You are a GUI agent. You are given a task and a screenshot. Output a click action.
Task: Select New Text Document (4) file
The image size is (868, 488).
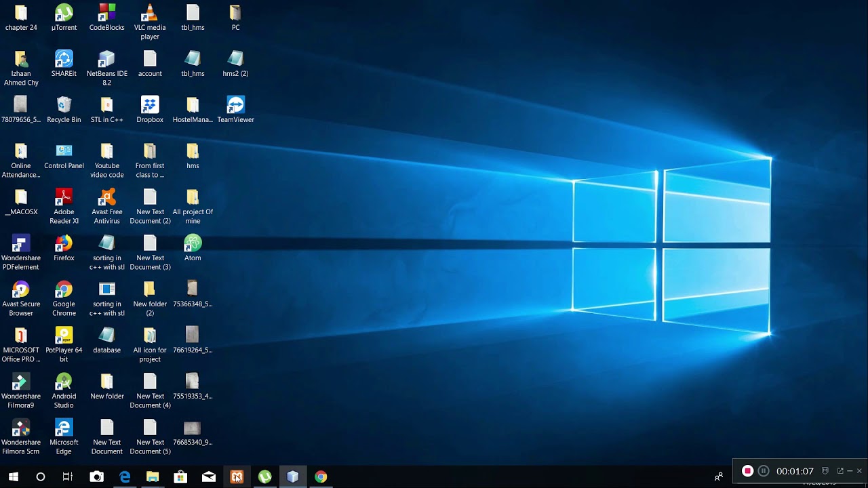pos(150,390)
